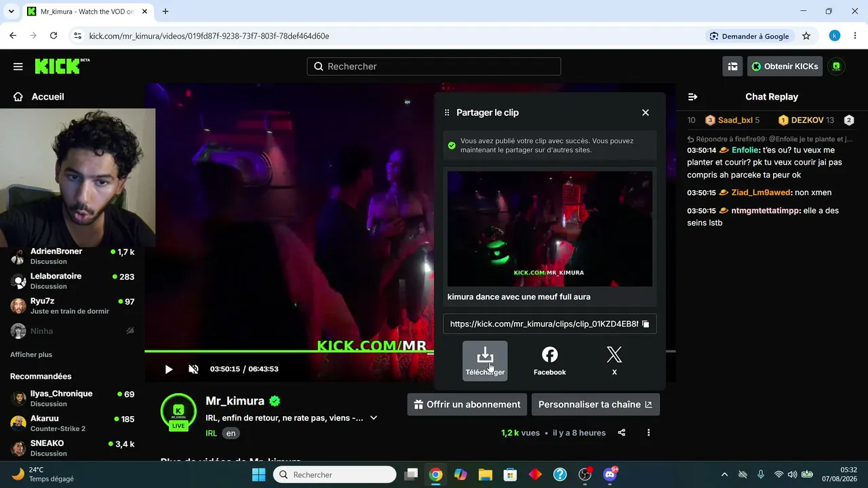868x488 pixels.
Task: Open File Explorer from the taskbar
Action: tap(486, 474)
